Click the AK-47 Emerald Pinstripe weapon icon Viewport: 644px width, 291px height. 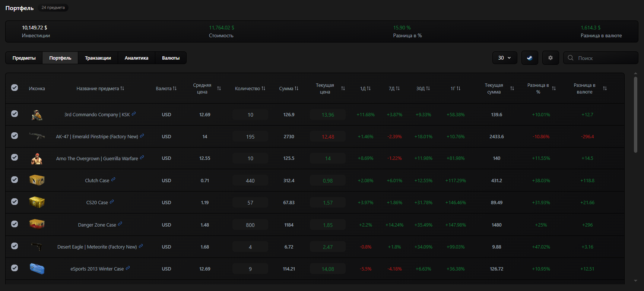coord(37,136)
